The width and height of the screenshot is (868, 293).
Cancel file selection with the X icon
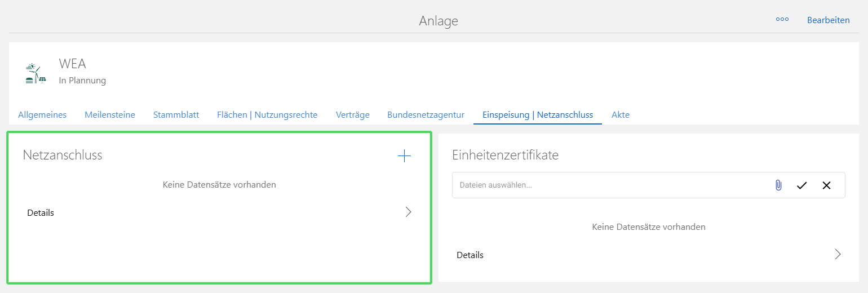[826, 185]
